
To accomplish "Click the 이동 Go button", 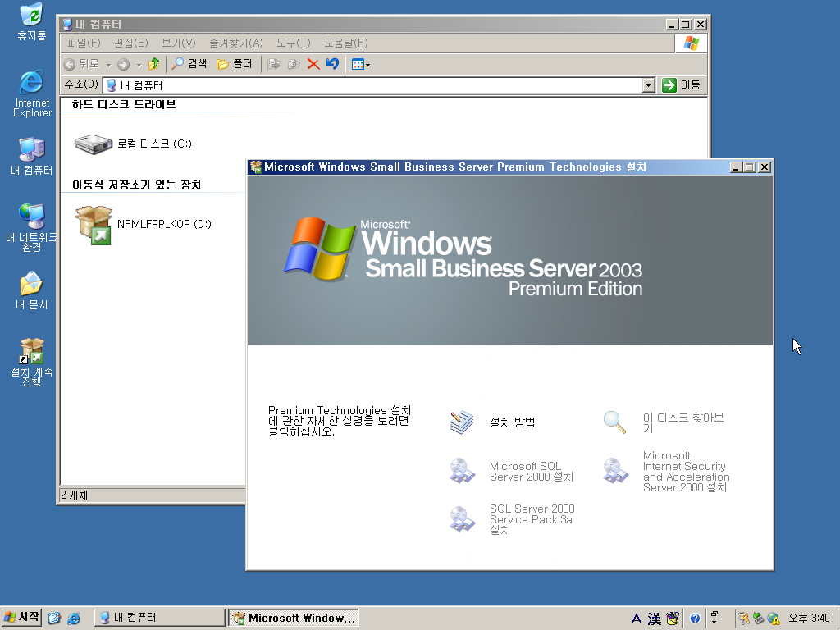I will pos(682,85).
